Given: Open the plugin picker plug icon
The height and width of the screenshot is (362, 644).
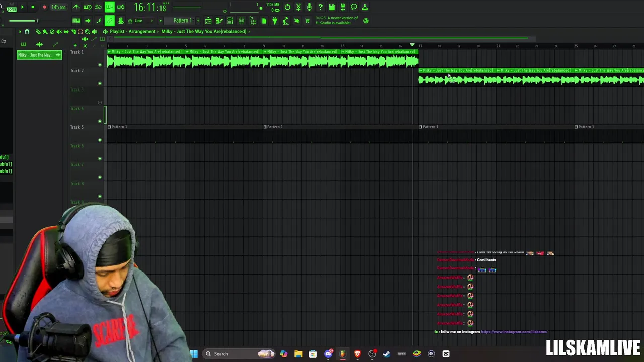Looking at the screenshot, I should pyautogui.click(x=275, y=21).
